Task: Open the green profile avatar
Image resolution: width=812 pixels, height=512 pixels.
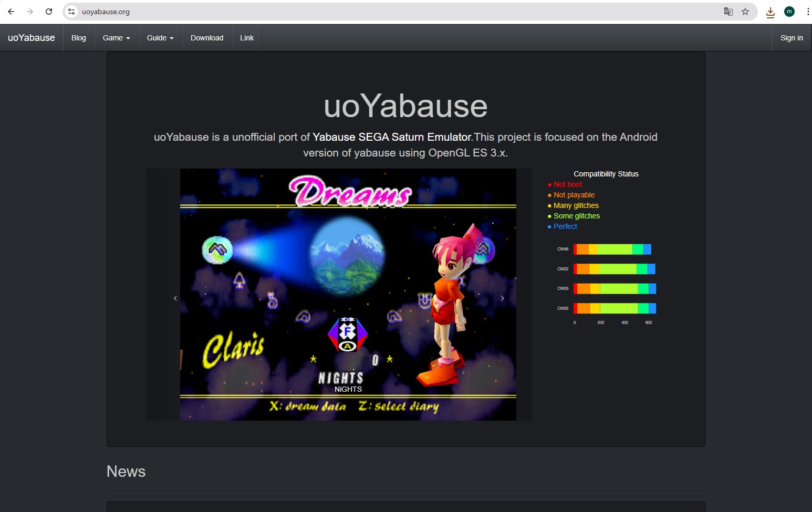Action: (x=789, y=12)
